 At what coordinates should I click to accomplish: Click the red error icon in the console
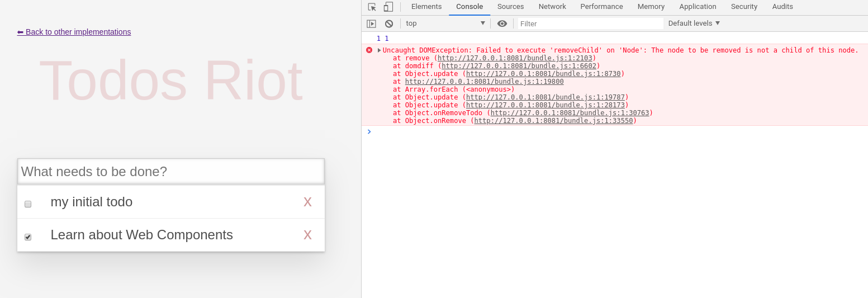369,50
